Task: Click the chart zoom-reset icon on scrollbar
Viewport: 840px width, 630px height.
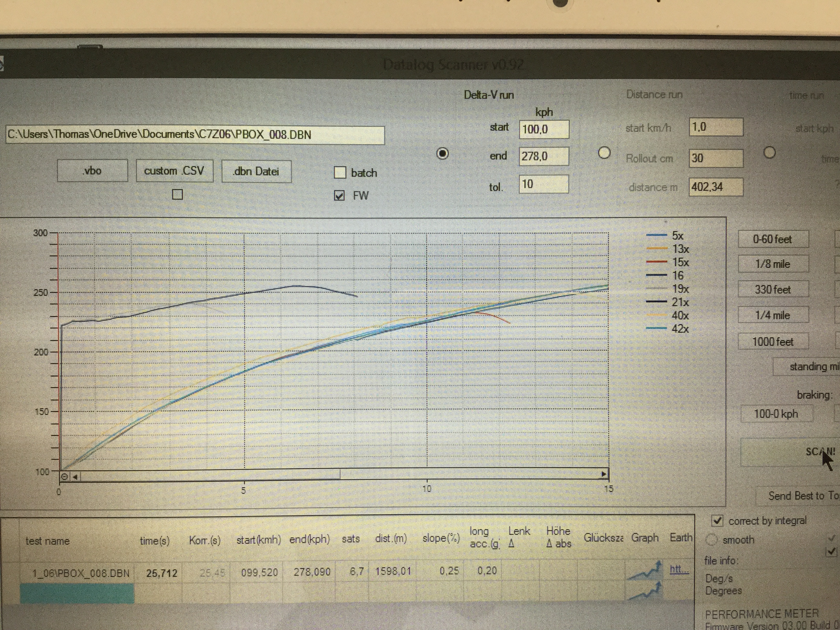Action: coord(64,476)
